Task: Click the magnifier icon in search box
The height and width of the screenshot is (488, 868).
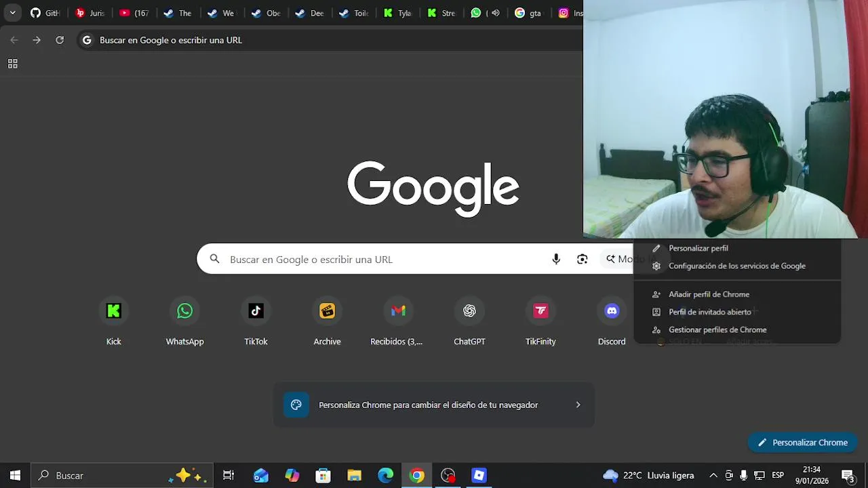Action: pyautogui.click(x=215, y=259)
